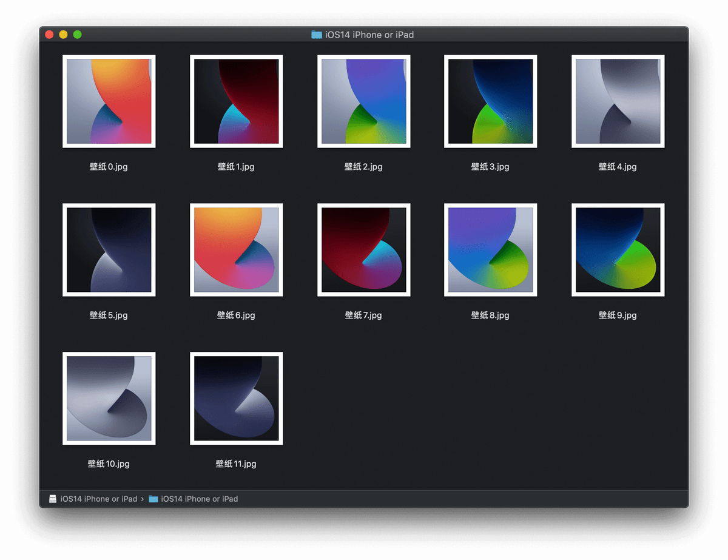Image resolution: width=728 pixels, height=560 pixels.
Task: Open the disk-level iOS14 iPhone or iPad path item
Action: click(x=99, y=499)
